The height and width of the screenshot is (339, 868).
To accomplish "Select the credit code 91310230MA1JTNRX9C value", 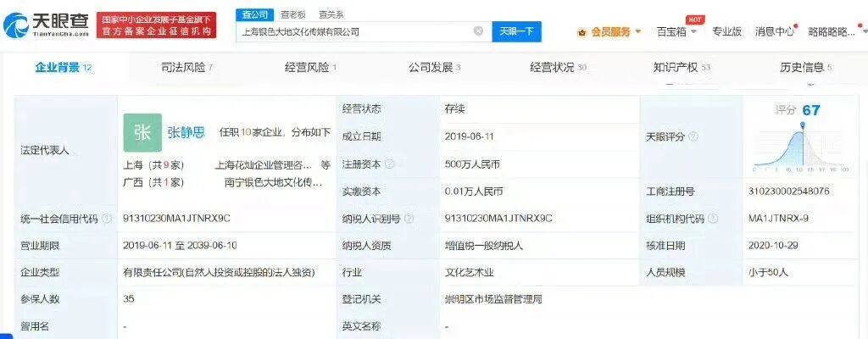I will coord(176,219).
